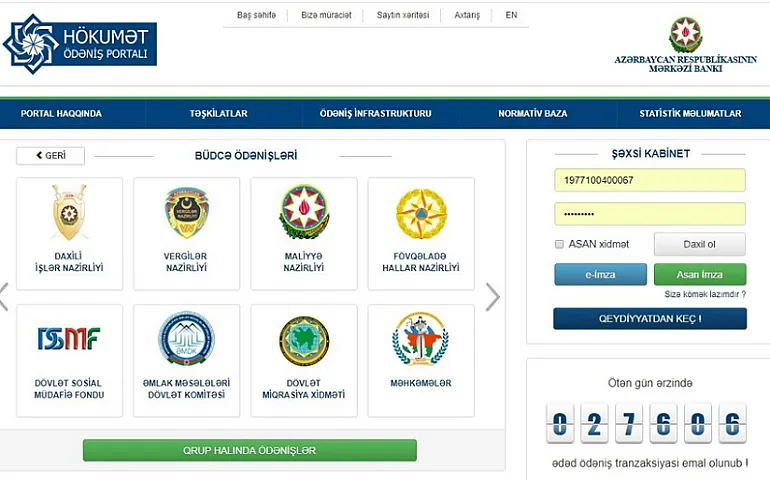Image resolution: width=770 pixels, height=480 pixels.
Task: Open the Təşkilatlar menu
Action: point(218,114)
